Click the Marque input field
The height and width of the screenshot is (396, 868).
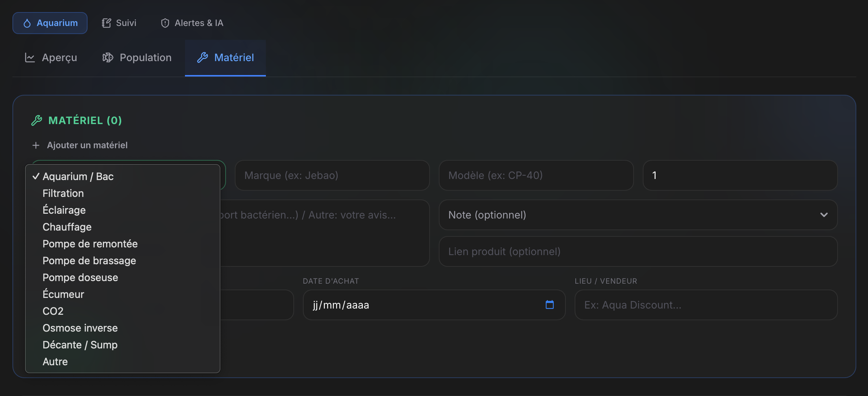point(332,175)
